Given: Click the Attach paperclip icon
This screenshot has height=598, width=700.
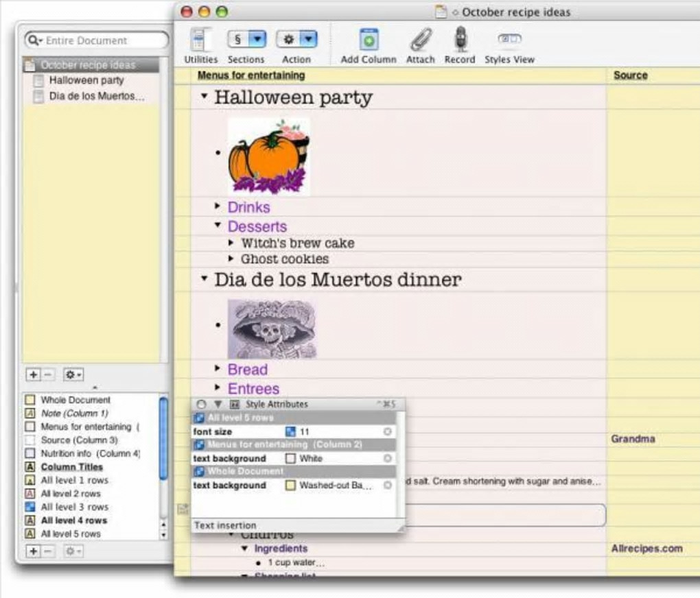Looking at the screenshot, I should pos(421,40).
